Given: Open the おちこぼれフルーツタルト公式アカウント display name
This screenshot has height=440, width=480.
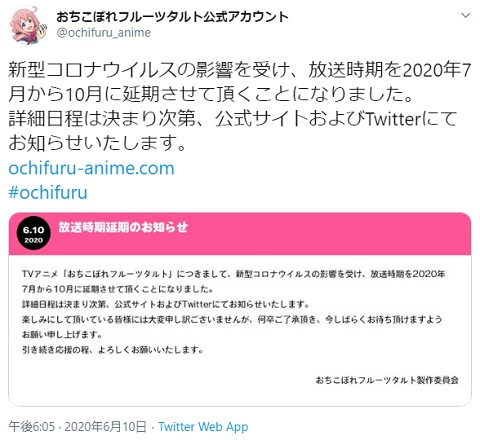Looking at the screenshot, I should [172, 16].
